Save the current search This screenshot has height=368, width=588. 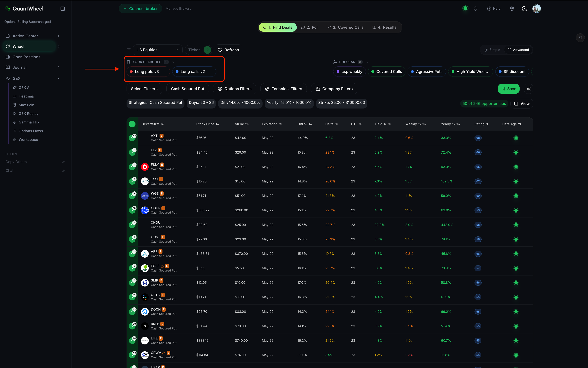(x=508, y=89)
